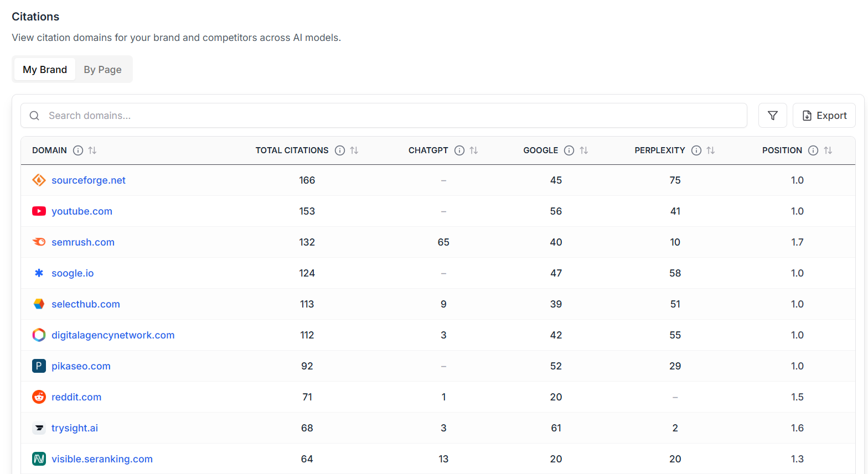Click the filter funnel icon

(772, 116)
